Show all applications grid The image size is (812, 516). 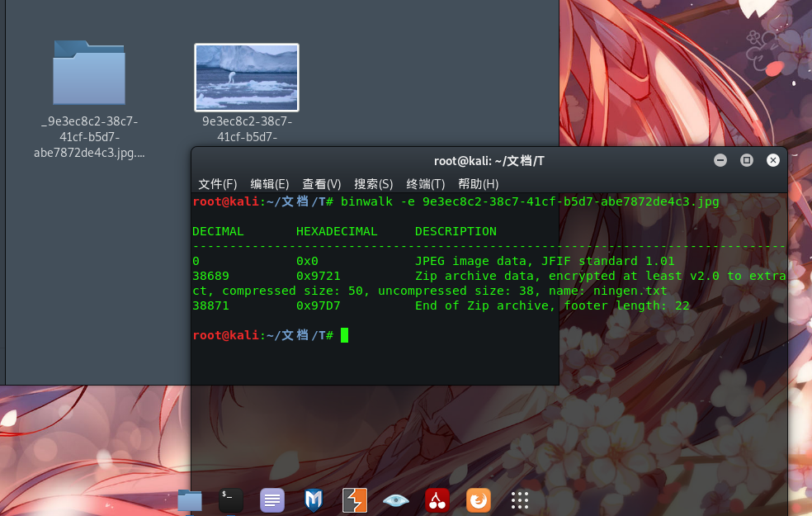(x=519, y=500)
